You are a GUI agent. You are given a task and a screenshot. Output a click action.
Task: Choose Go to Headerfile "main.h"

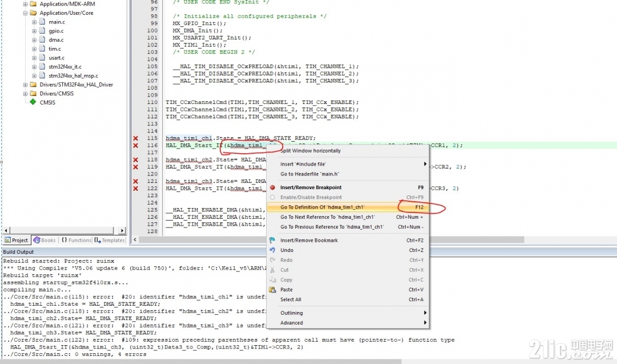tap(348, 174)
